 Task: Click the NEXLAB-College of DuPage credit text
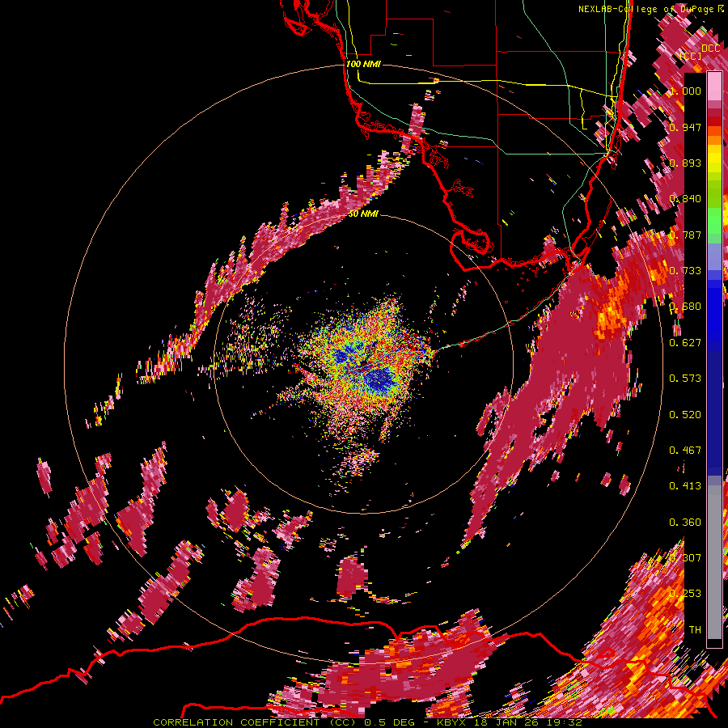point(646,9)
